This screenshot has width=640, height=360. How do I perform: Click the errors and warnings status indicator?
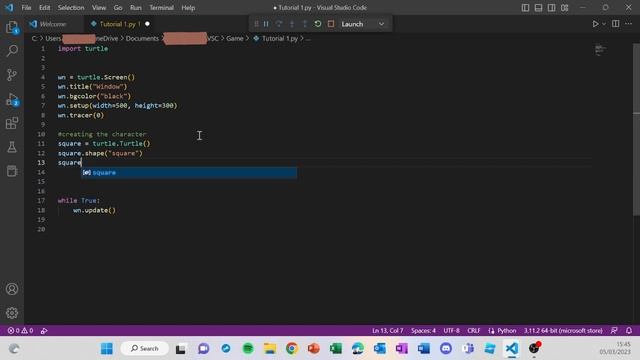[20, 331]
